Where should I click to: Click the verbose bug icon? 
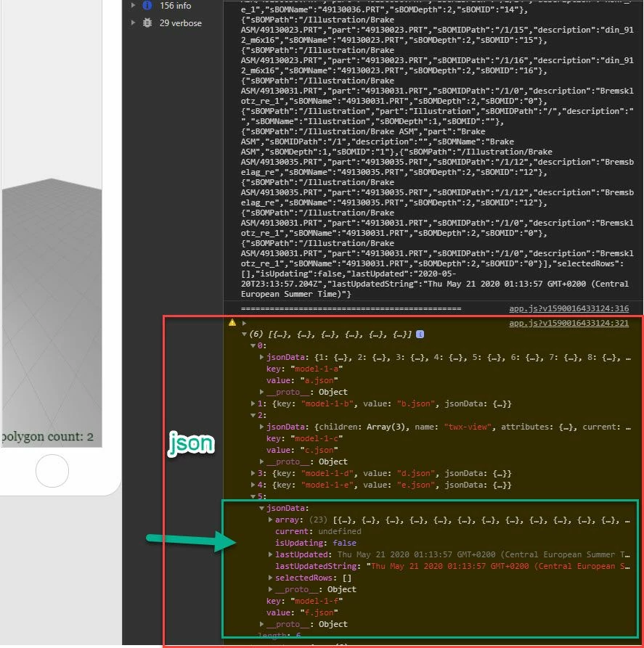pyautogui.click(x=147, y=22)
